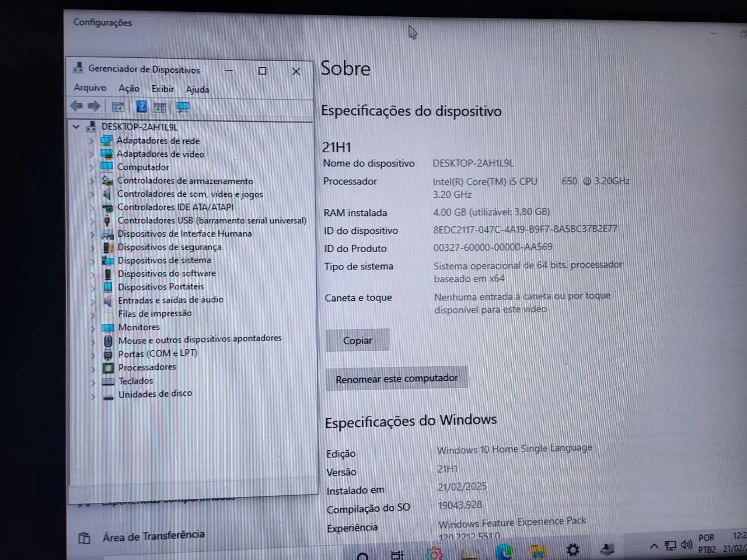Toggle the action pane toolbar icon
Screen dimensions: 747x560
(x=160, y=107)
